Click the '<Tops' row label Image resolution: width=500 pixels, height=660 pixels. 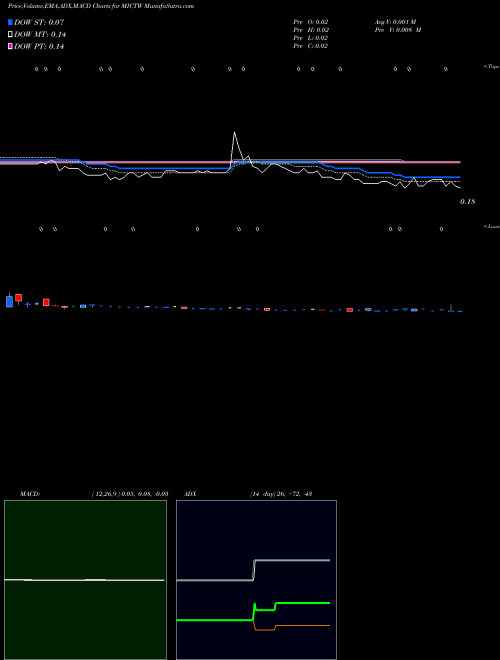pos(492,67)
